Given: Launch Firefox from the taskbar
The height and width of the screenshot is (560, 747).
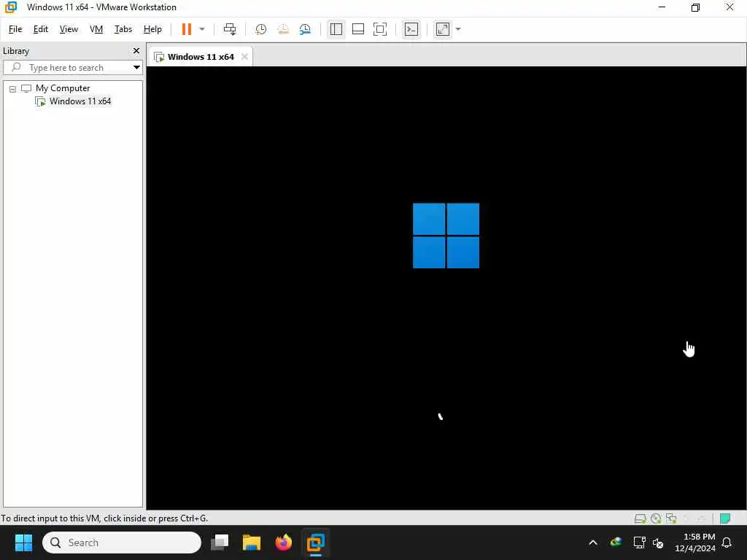Looking at the screenshot, I should pyautogui.click(x=284, y=542).
